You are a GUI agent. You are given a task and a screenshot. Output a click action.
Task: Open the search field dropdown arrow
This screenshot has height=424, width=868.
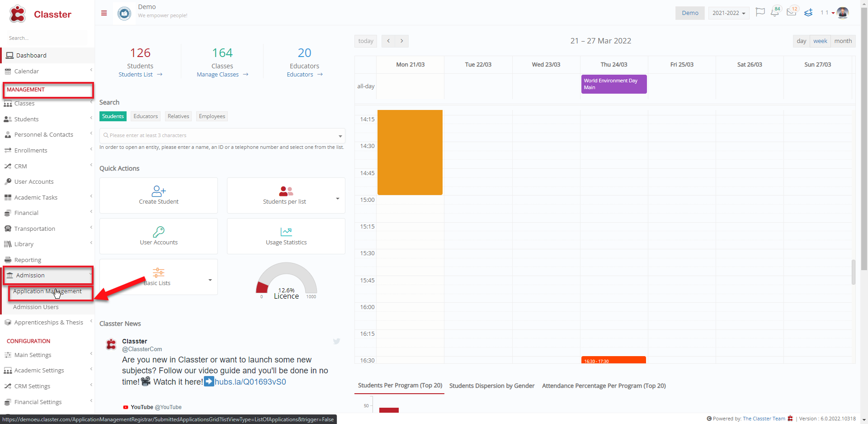click(340, 136)
